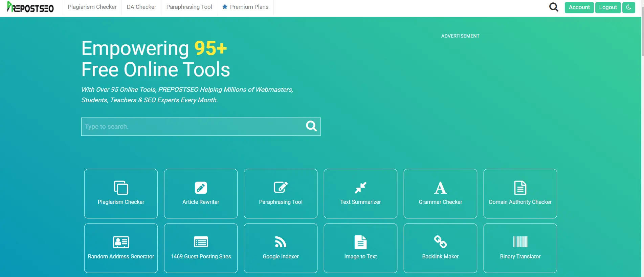644x277 pixels.
Task: Launch the Text Summarizer compress icon
Action: tap(360, 188)
